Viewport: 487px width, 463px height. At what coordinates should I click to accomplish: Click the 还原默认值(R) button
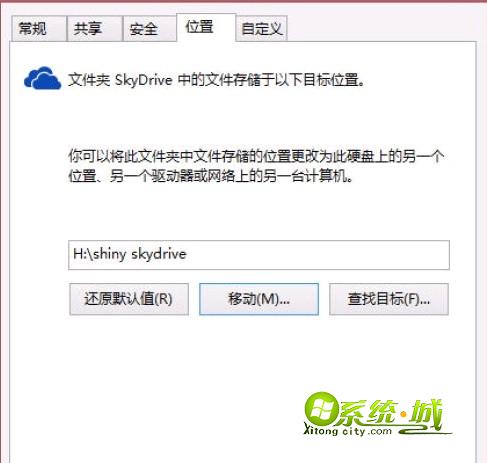129,299
